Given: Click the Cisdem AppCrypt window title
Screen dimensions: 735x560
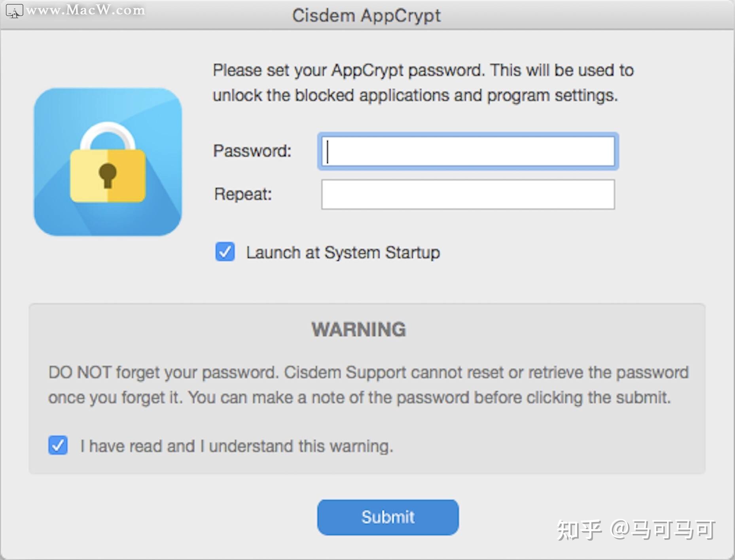Looking at the screenshot, I should (366, 16).
